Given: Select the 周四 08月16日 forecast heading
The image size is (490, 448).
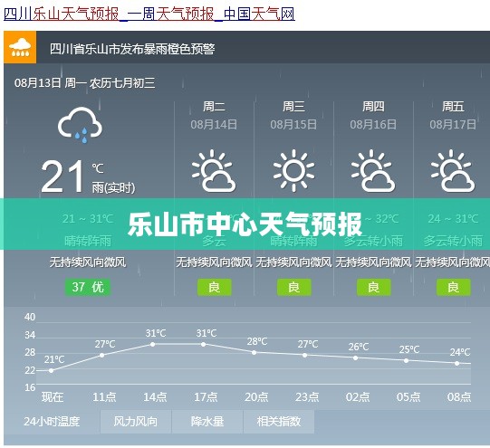Looking at the screenshot, I should click(373, 115).
